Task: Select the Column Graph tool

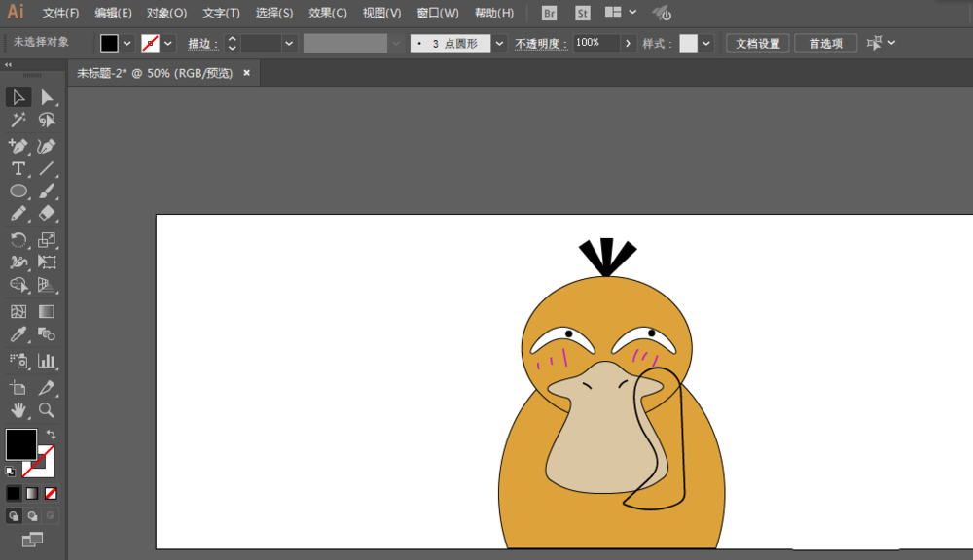Action: tap(47, 361)
